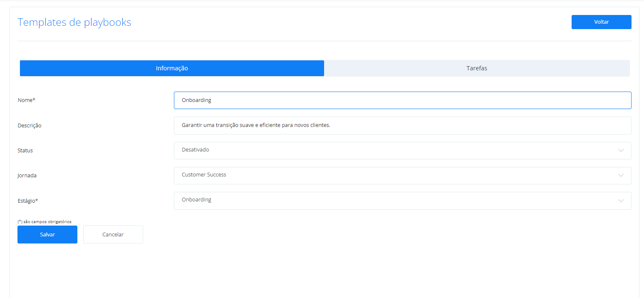The image size is (644, 298).
Task: Switch to the Tarefas tab
Action: (476, 68)
